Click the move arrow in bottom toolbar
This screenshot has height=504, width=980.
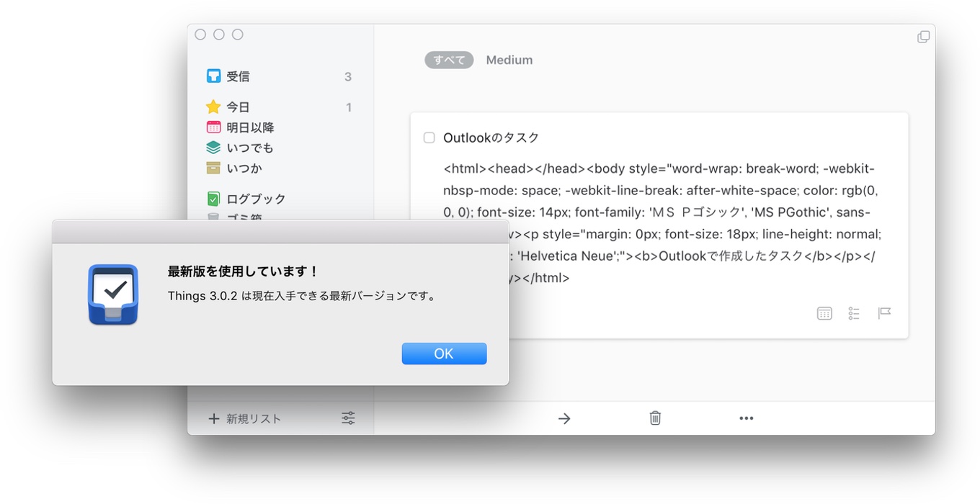564,418
